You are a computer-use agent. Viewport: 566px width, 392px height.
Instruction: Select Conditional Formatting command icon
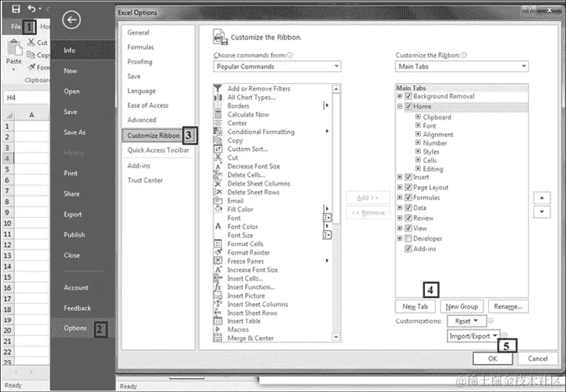pos(218,131)
